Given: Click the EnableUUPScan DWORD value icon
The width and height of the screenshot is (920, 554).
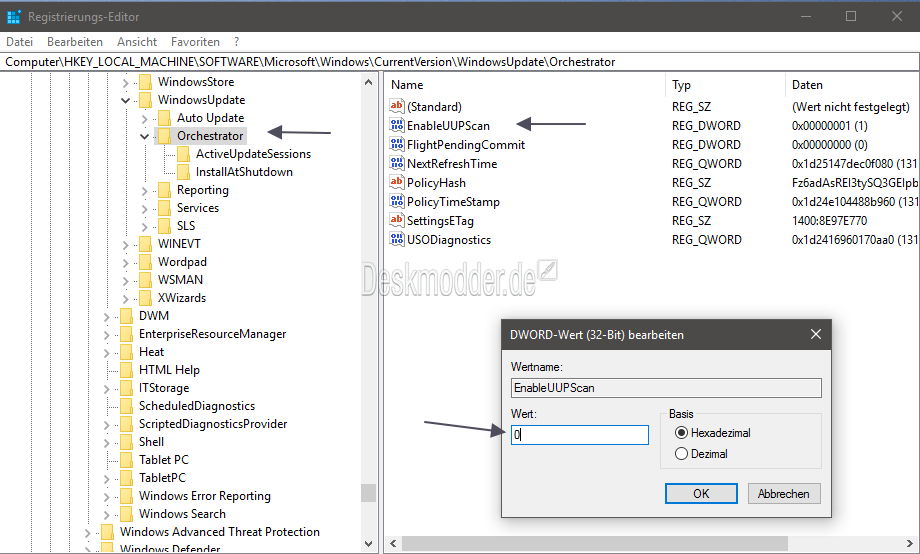Looking at the screenshot, I should [397, 125].
